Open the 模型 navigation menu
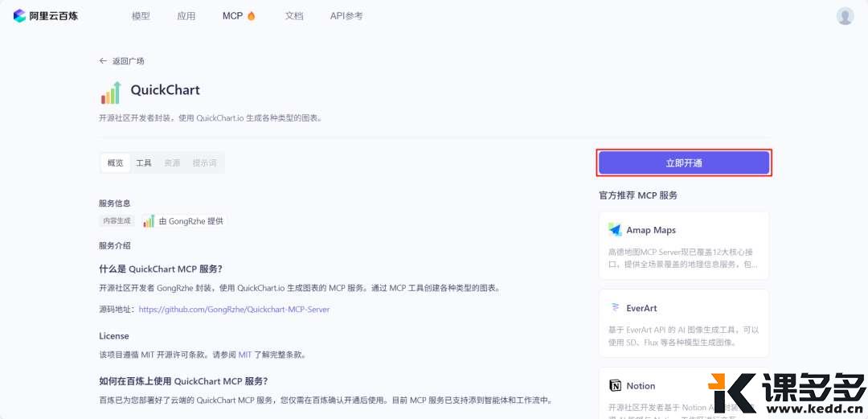 pyautogui.click(x=141, y=16)
